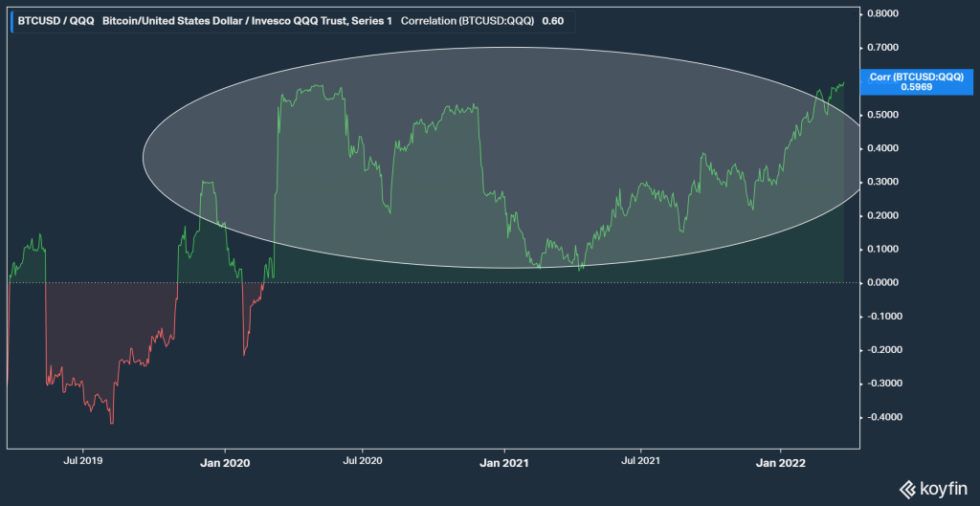Click the 0.4000 y-axis value

(x=883, y=148)
